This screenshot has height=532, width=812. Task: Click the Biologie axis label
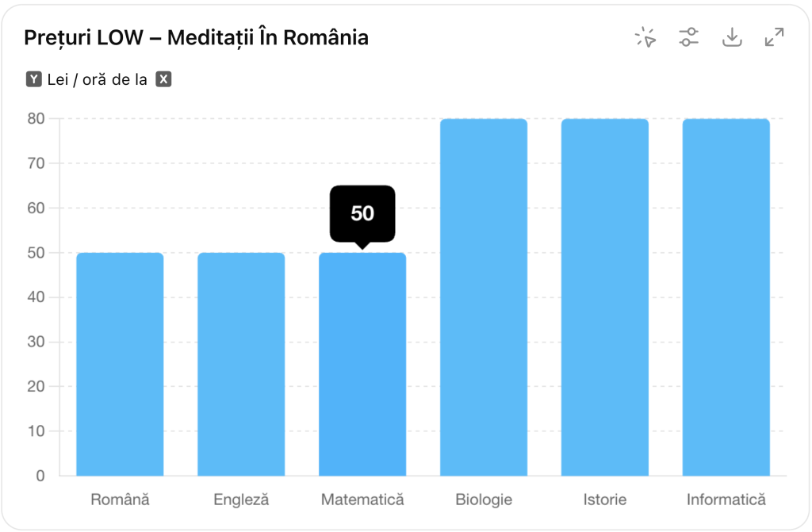tap(484, 499)
